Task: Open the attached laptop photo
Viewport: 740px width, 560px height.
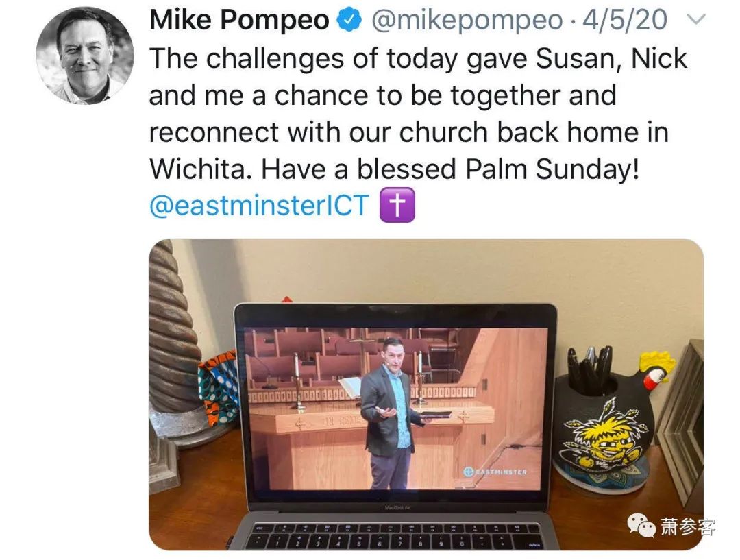Action: (x=426, y=394)
